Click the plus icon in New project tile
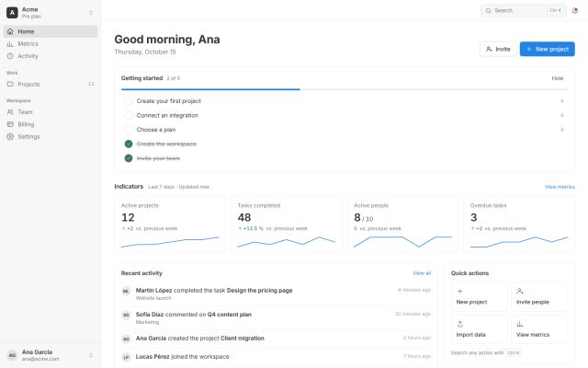 point(459,291)
